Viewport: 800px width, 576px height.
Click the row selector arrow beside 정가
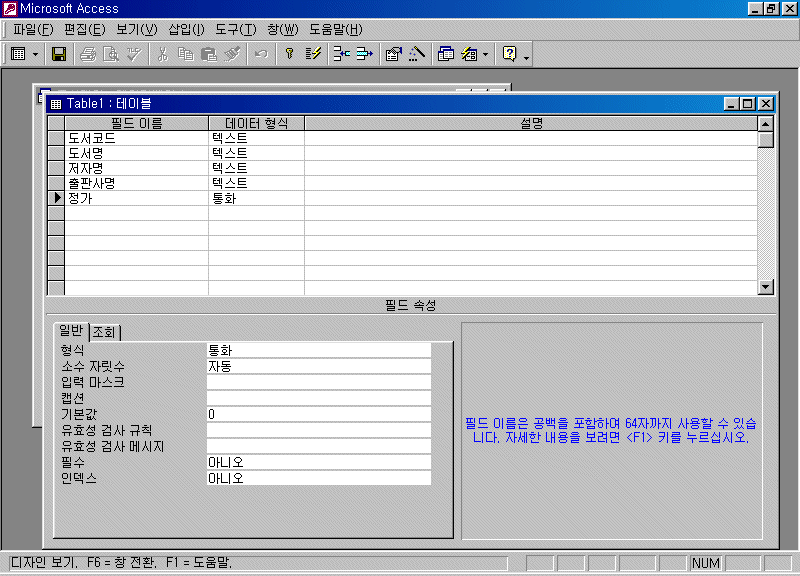point(56,198)
